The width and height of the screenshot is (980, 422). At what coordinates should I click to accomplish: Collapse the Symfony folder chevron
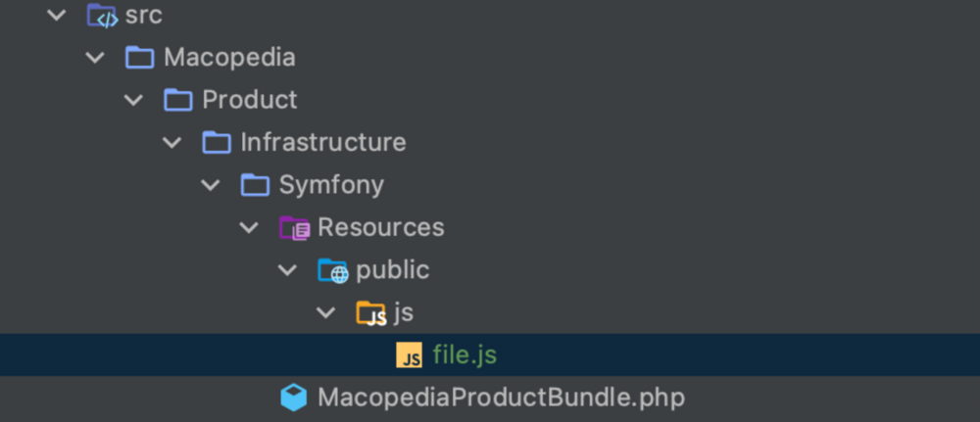click(211, 185)
